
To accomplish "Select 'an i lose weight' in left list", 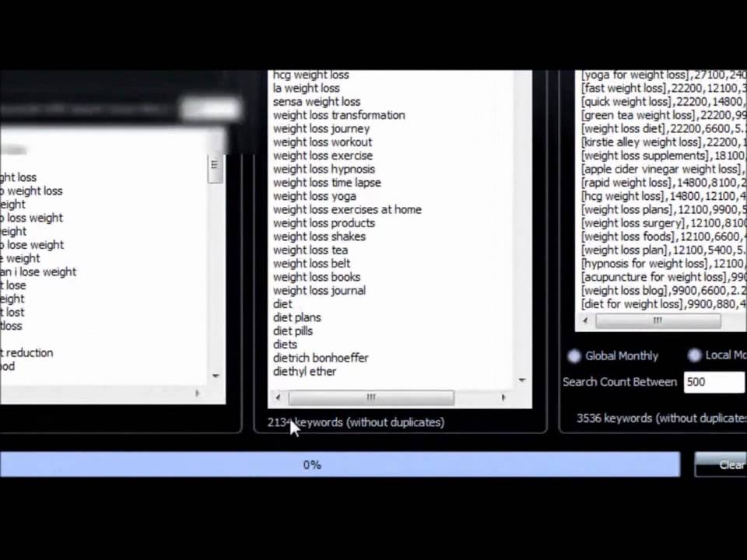I will [38, 272].
